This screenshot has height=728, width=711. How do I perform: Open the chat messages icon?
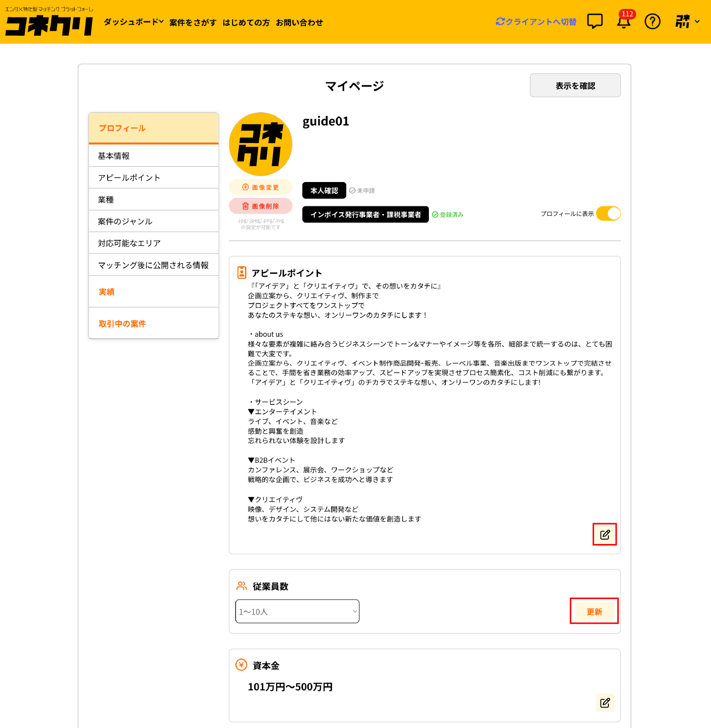[x=594, y=21]
